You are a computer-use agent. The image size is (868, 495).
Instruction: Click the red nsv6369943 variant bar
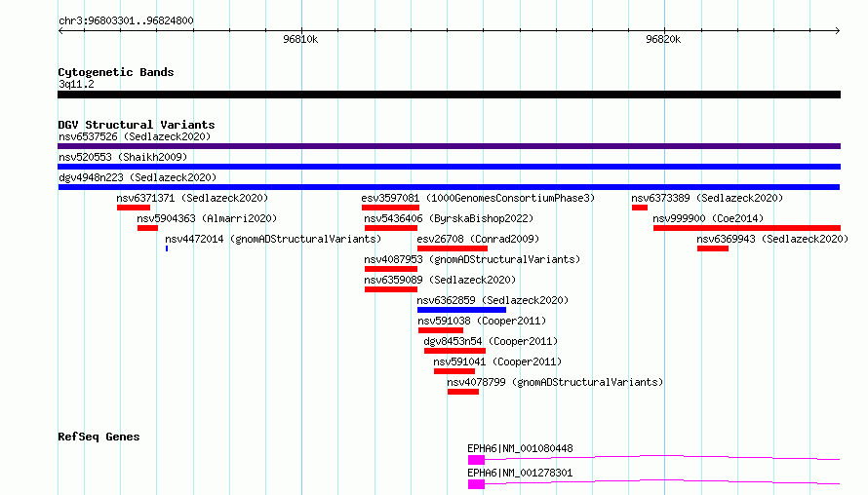coord(713,248)
